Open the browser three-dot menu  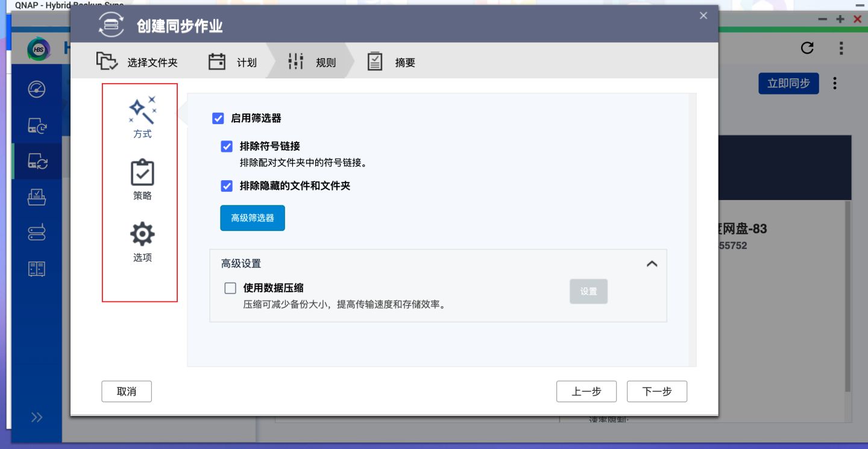(x=841, y=48)
